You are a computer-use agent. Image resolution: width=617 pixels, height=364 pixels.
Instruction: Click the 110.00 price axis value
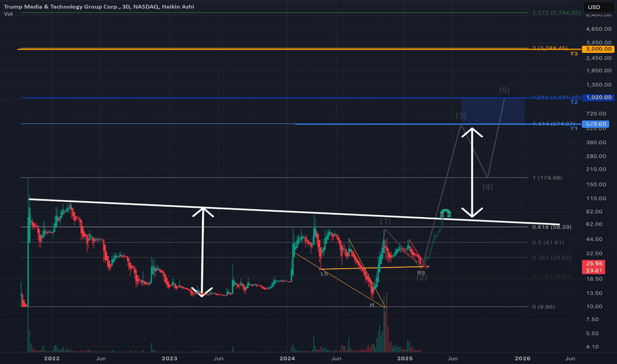596,199
